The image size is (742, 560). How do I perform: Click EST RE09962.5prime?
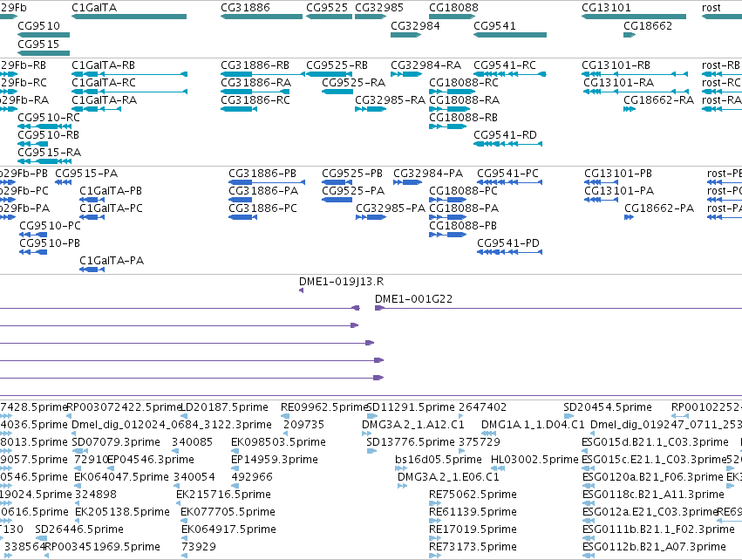324,407
